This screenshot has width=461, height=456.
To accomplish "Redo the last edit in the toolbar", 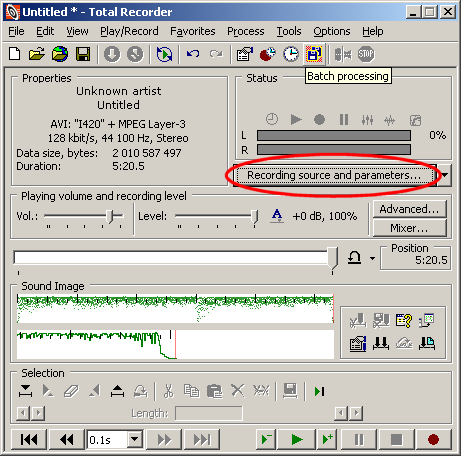I will [x=216, y=53].
